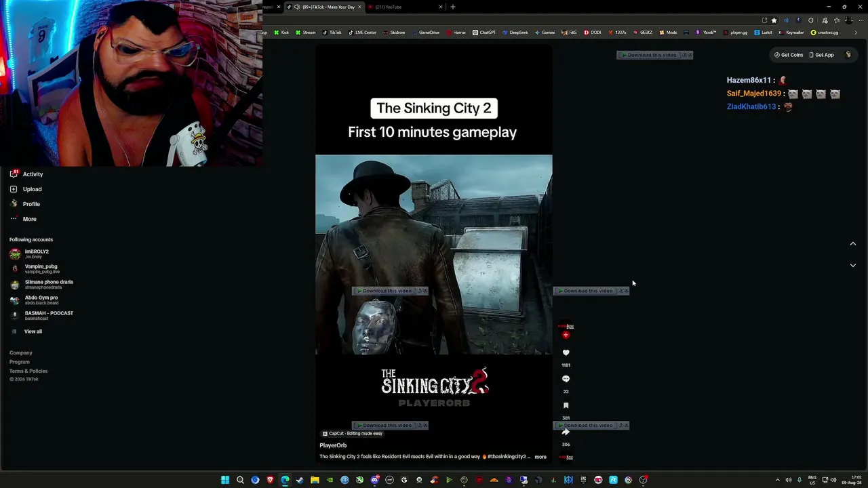Open imBROLY2 followed account
Screen dimensions: 868x488
(30, 254)
